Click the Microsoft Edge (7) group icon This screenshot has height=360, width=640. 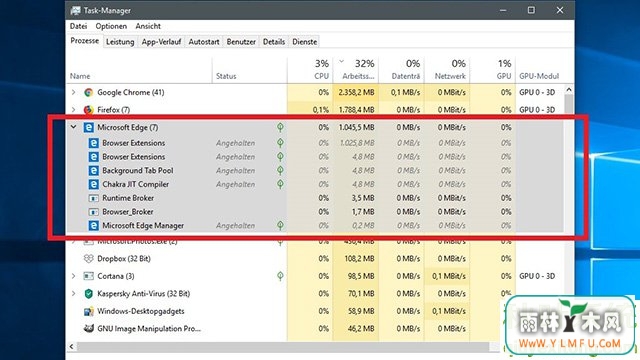tap(89, 127)
